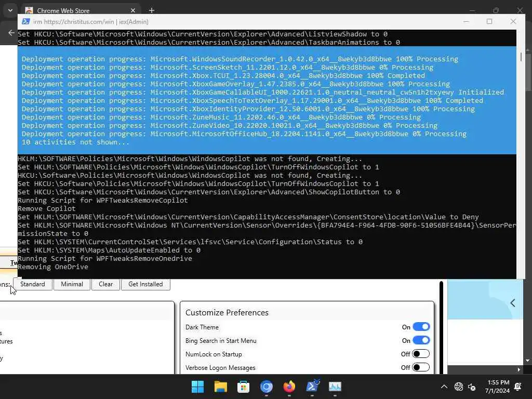Click the PowerShell icon in the title bar
532x399 pixels.
[25, 22]
